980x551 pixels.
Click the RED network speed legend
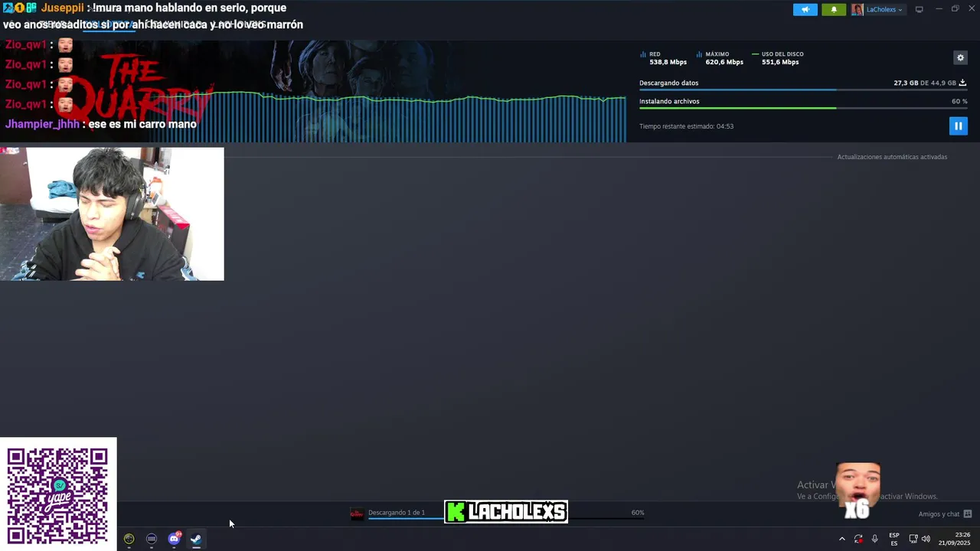tap(663, 58)
